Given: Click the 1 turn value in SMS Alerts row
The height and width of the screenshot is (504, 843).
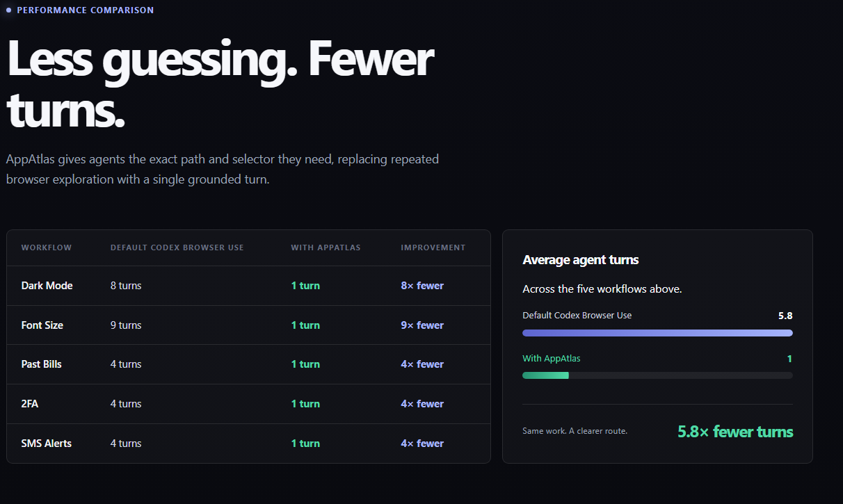Looking at the screenshot, I should 305,444.
